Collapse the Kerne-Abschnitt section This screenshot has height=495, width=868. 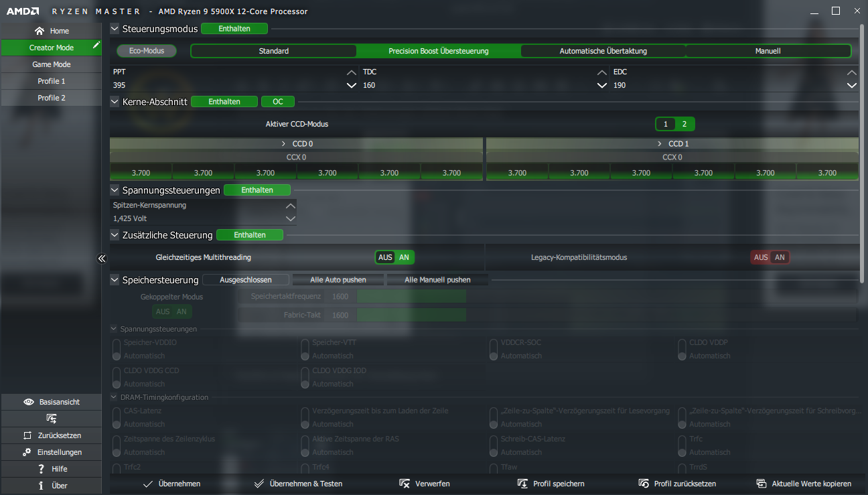[115, 102]
